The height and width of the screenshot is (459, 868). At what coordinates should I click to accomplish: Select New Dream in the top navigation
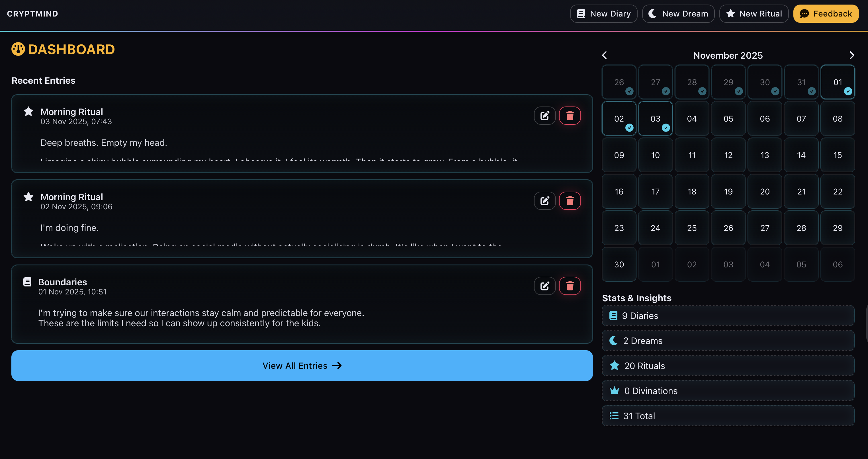(x=678, y=13)
